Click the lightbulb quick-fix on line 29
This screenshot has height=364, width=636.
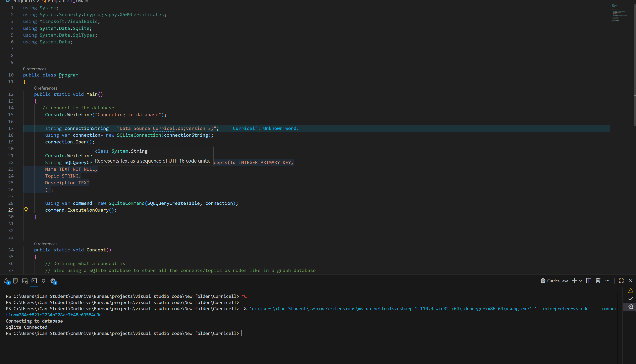pyautogui.click(x=26, y=210)
